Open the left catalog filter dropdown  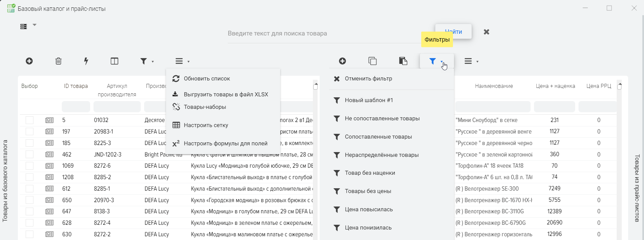(x=147, y=61)
